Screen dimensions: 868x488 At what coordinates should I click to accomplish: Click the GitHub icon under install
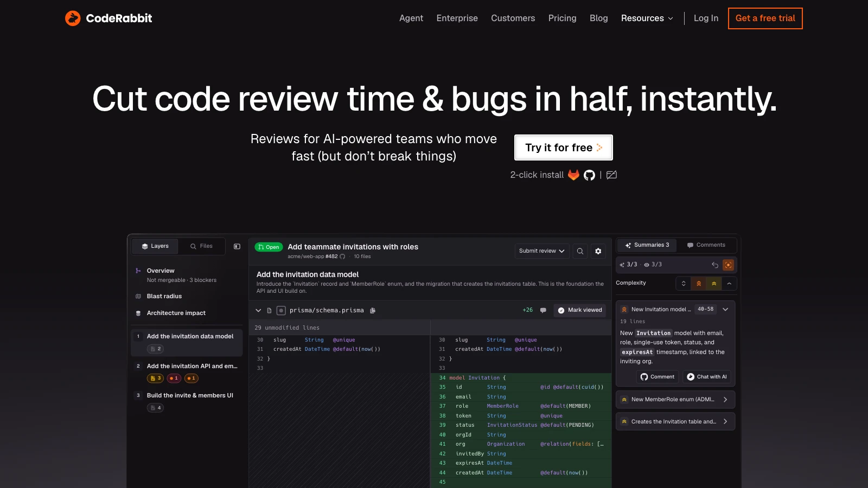click(x=589, y=175)
